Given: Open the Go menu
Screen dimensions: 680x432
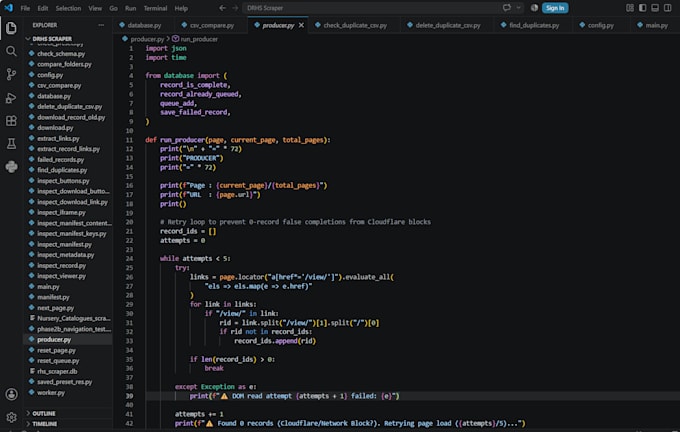Looking at the screenshot, I should tap(113, 8).
